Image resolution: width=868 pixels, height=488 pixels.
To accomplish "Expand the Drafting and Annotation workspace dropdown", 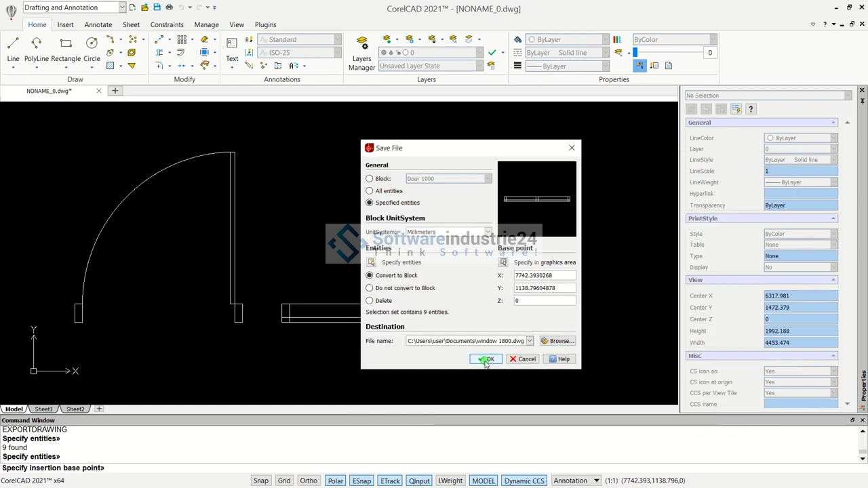I will pyautogui.click(x=121, y=7).
